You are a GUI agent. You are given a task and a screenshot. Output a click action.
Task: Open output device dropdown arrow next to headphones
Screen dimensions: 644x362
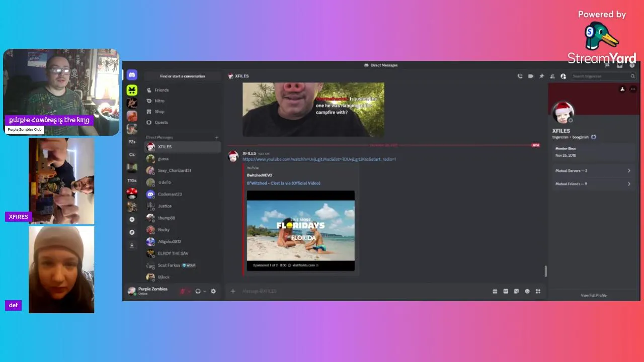pyautogui.click(x=204, y=291)
